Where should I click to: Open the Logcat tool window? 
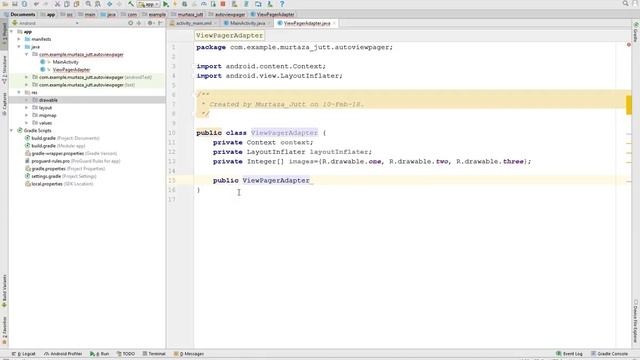click(24, 354)
